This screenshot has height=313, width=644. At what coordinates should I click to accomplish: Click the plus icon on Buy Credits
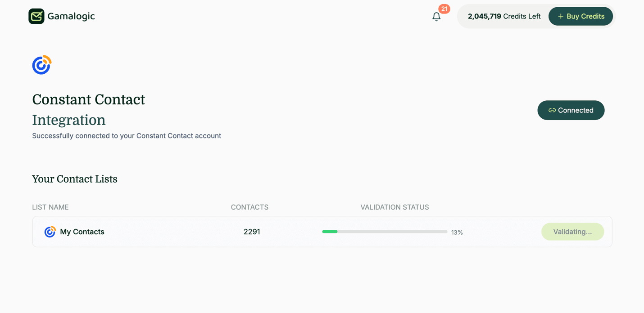tap(561, 16)
